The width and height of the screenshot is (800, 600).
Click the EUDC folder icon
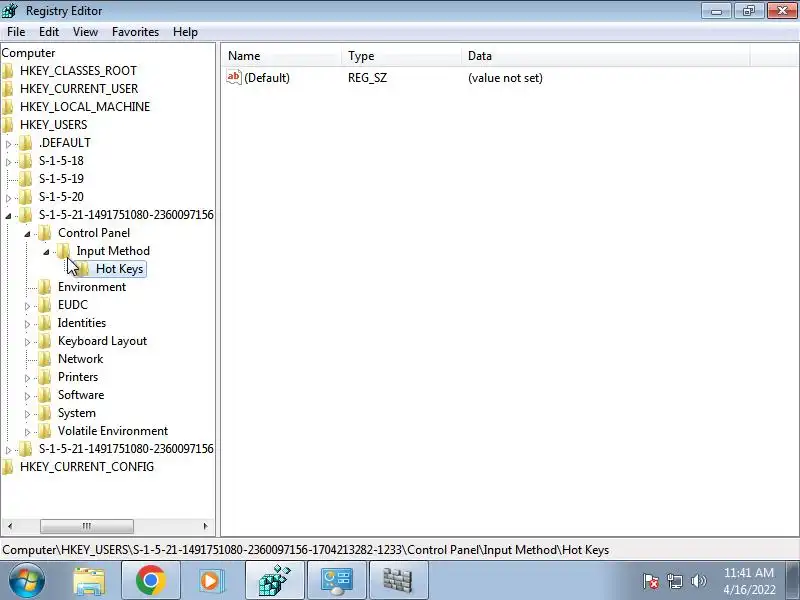click(45, 305)
